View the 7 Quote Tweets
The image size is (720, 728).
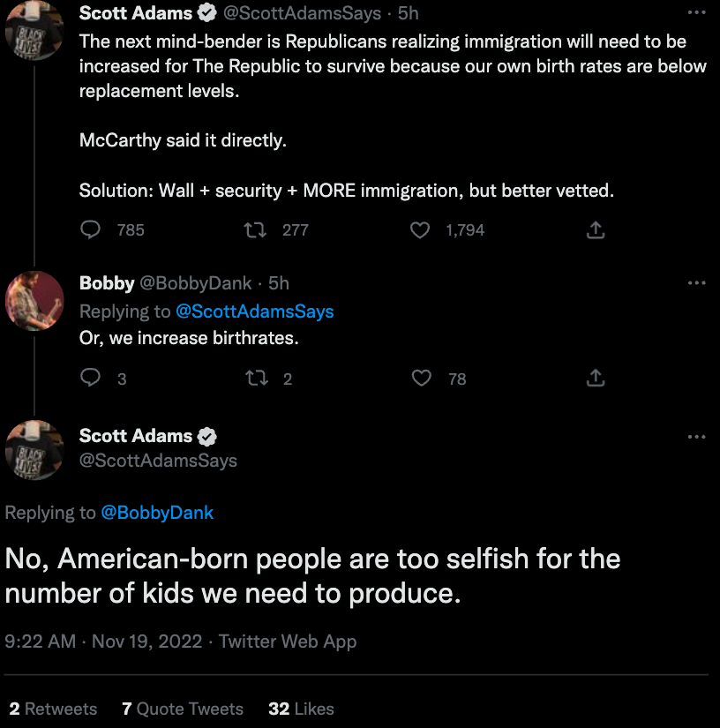[182, 709]
